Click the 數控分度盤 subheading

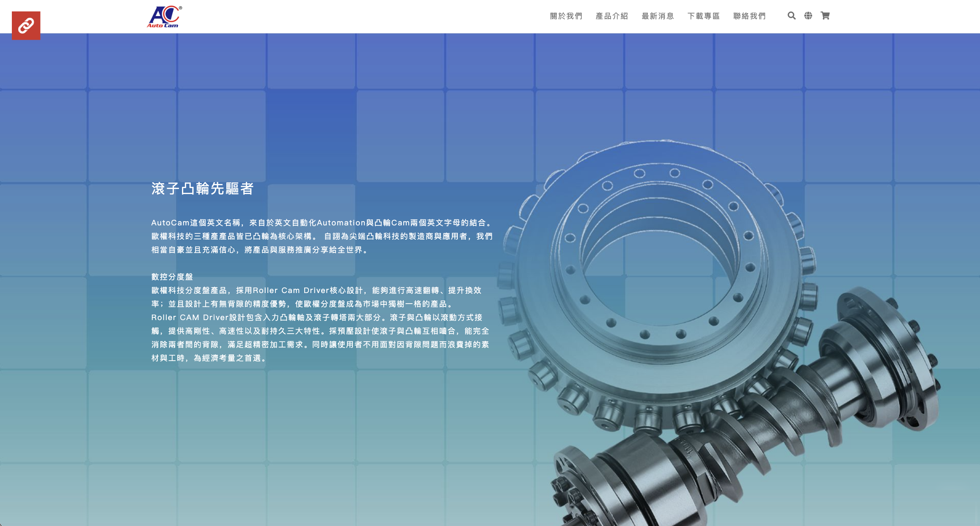click(172, 277)
